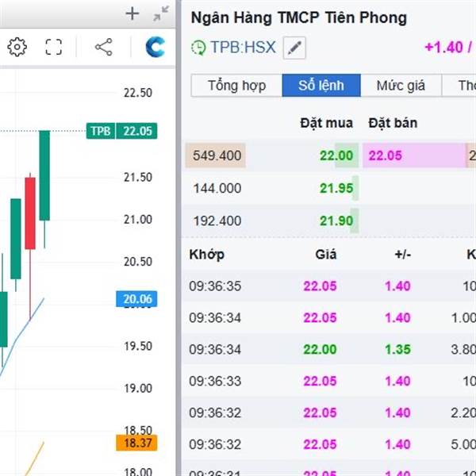Screen dimensions: 476x476
Task: Click the 1.35 change value
Action: pos(397,349)
